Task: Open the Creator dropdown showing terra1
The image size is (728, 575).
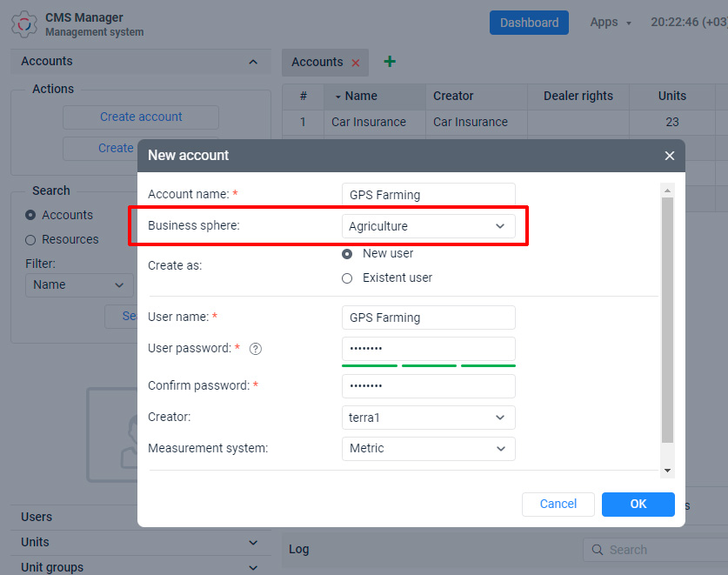Action: (x=428, y=418)
